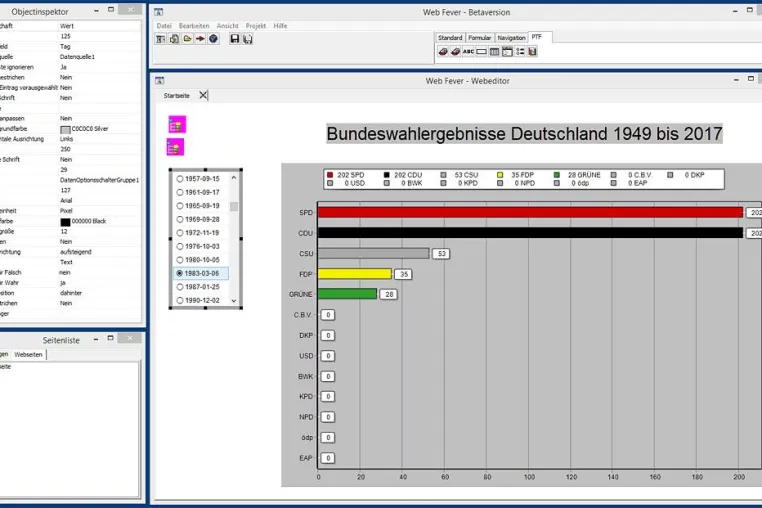Open the Projekt menu
This screenshot has height=508, width=762.
(x=256, y=26)
